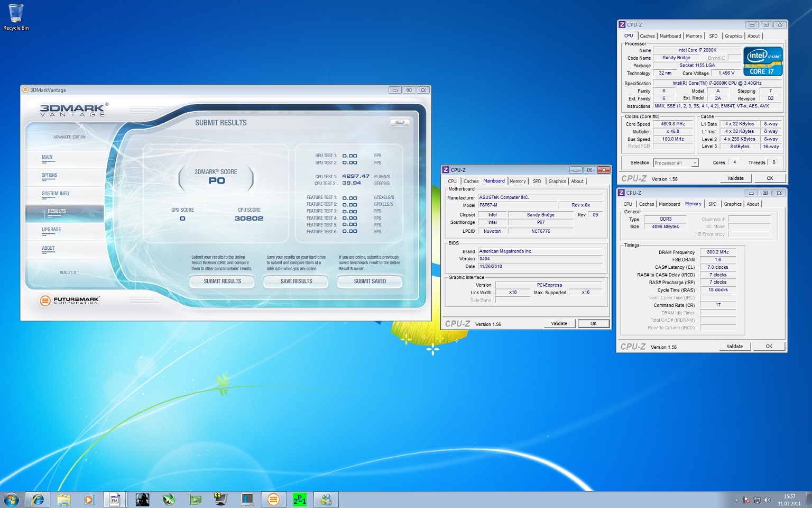812x508 pixels.
Task: Open Graphics tab in bottom-right CPU-Z window
Action: point(732,204)
